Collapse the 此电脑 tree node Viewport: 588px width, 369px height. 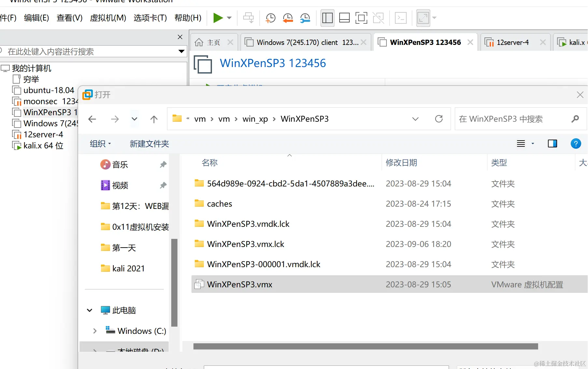coord(90,310)
